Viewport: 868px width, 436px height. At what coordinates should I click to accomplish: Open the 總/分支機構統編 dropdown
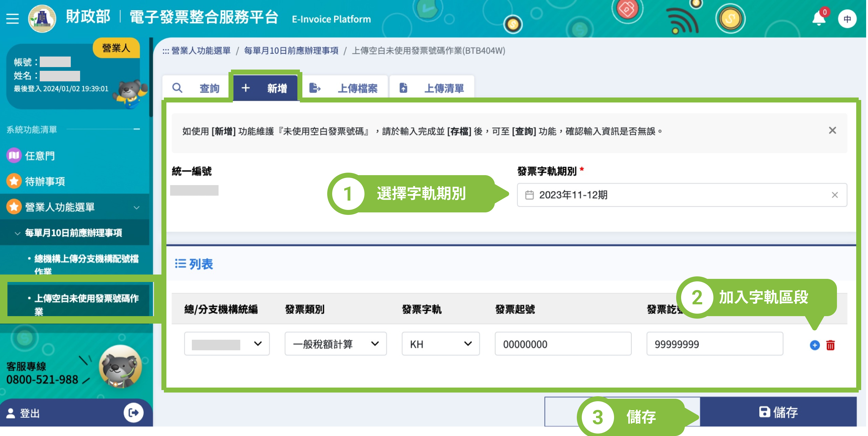click(227, 344)
